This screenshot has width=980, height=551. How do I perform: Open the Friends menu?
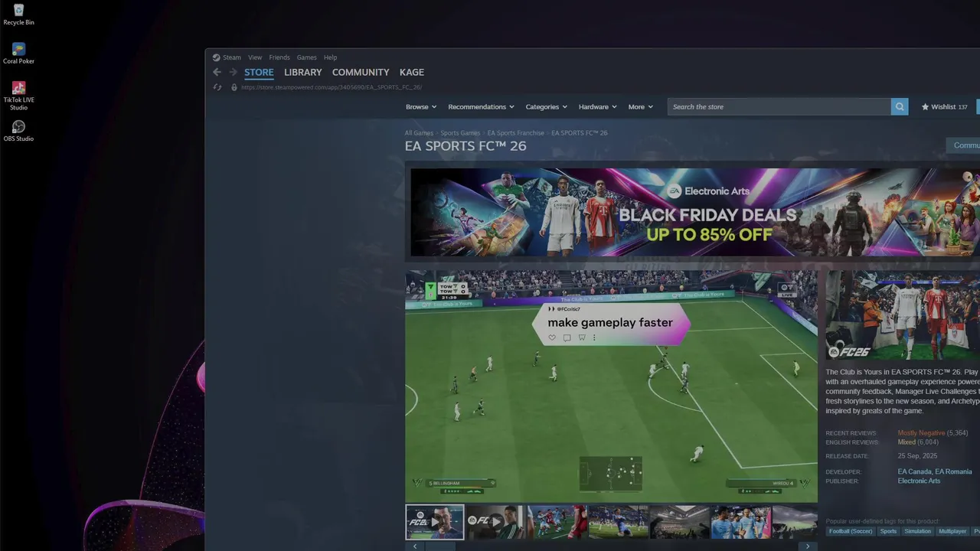click(x=279, y=57)
